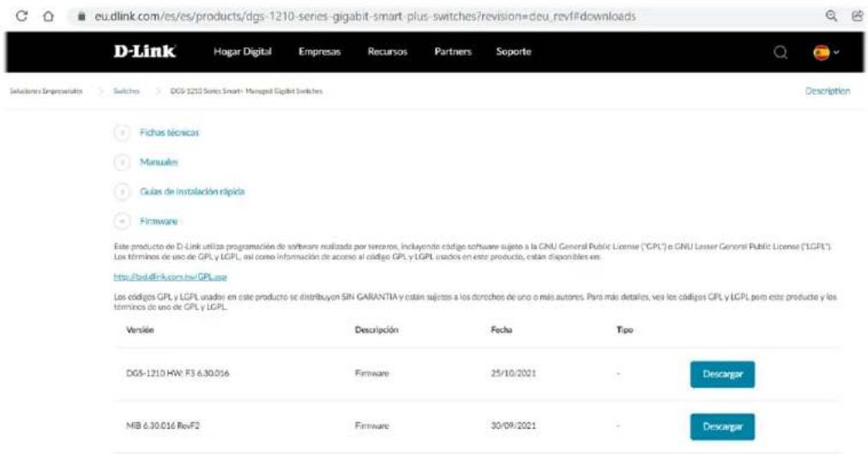Reload the page with the browser refresh icon

[x=21, y=16]
